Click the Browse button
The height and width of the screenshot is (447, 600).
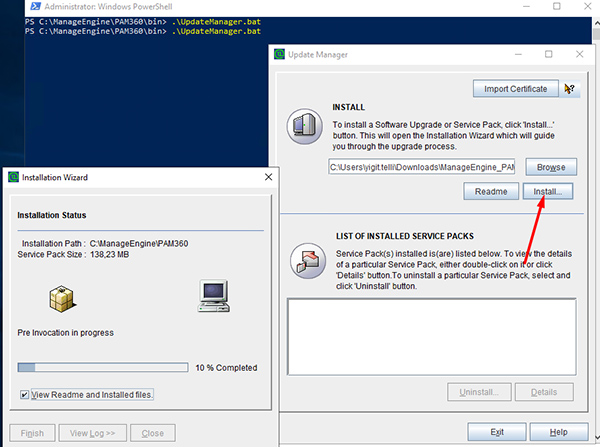[551, 167]
